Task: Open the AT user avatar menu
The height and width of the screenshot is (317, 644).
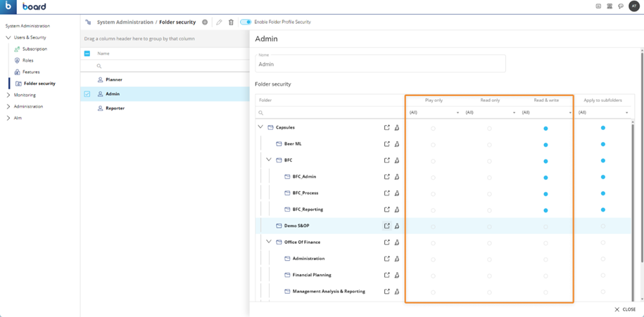Action: (x=633, y=6)
